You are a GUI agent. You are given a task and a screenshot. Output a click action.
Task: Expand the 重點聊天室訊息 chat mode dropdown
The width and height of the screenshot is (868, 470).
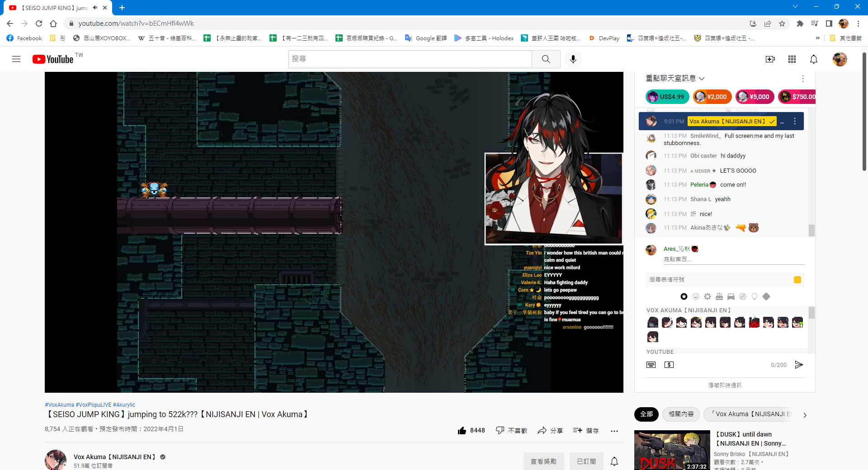pyautogui.click(x=675, y=78)
